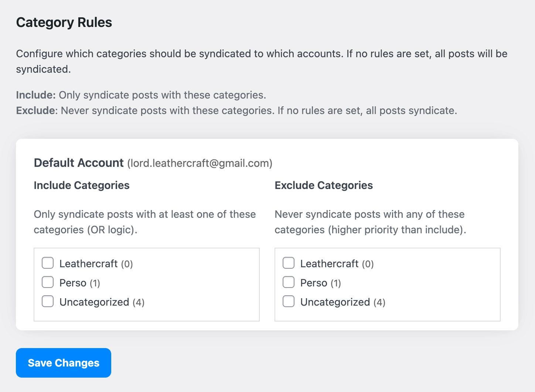Click the Exclude Categories heading
The height and width of the screenshot is (392, 535).
(x=324, y=185)
